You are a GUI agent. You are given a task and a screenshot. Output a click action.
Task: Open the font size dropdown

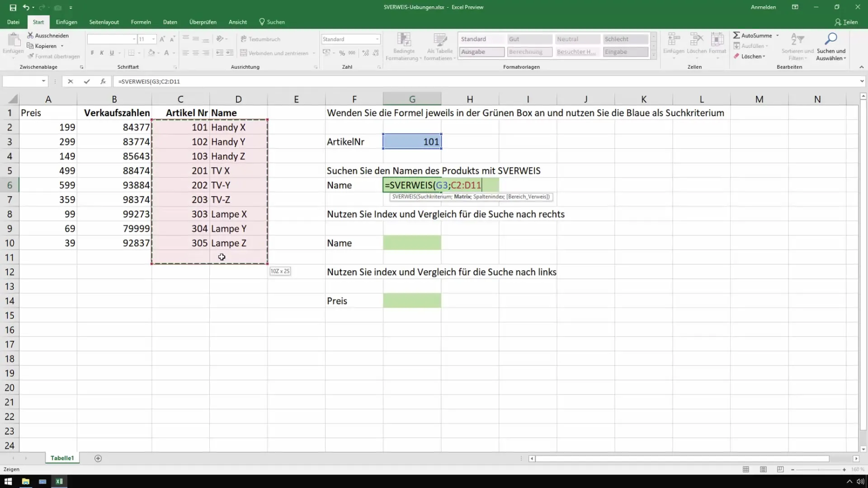[154, 39]
